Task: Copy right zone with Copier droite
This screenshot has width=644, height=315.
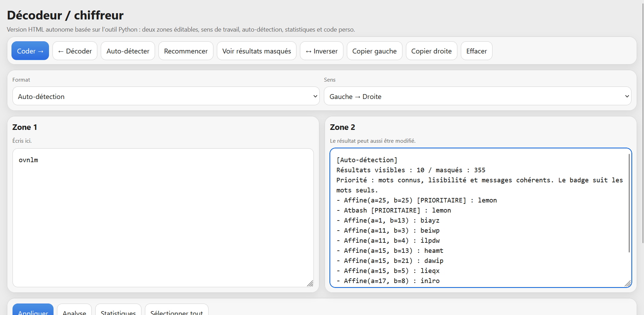Action: click(x=431, y=51)
